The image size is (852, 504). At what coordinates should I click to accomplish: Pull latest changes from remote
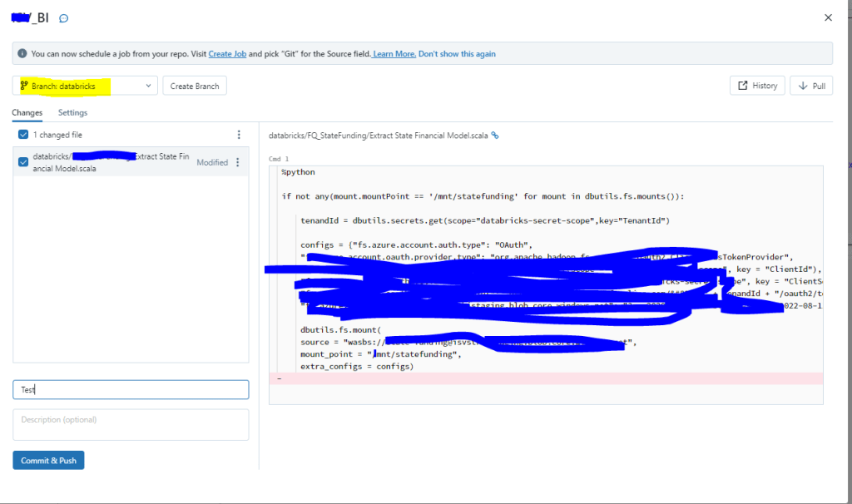point(811,86)
